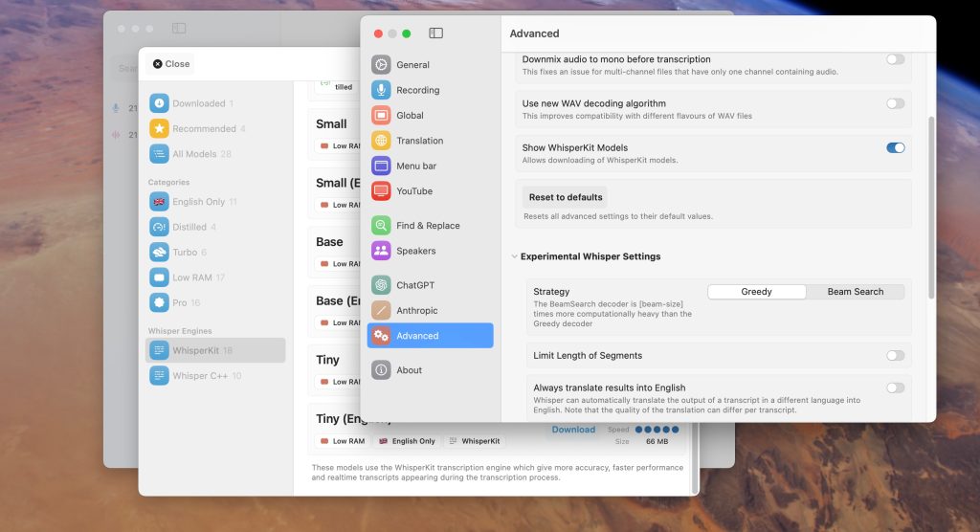The width and height of the screenshot is (980, 532).
Task: Enable Downmix audio to mono toggle
Action: pos(895,59)
